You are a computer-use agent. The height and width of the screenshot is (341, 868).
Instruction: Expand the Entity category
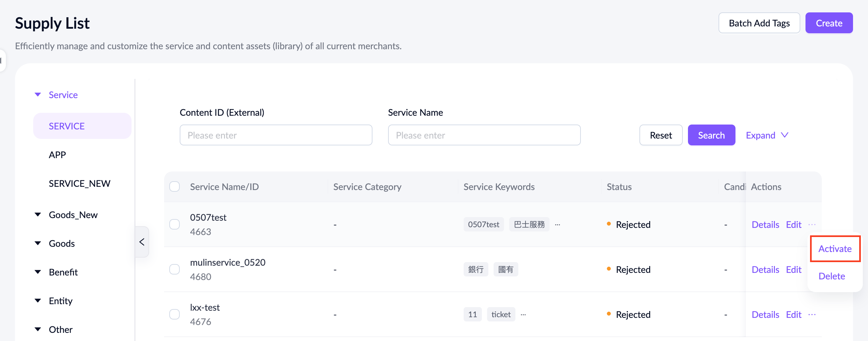click(x=38, y=301)
